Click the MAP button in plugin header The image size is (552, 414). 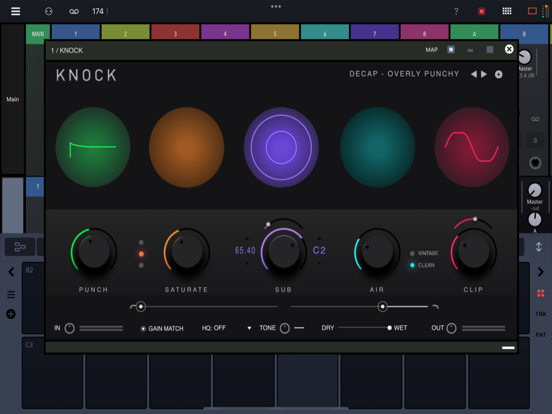432,50
